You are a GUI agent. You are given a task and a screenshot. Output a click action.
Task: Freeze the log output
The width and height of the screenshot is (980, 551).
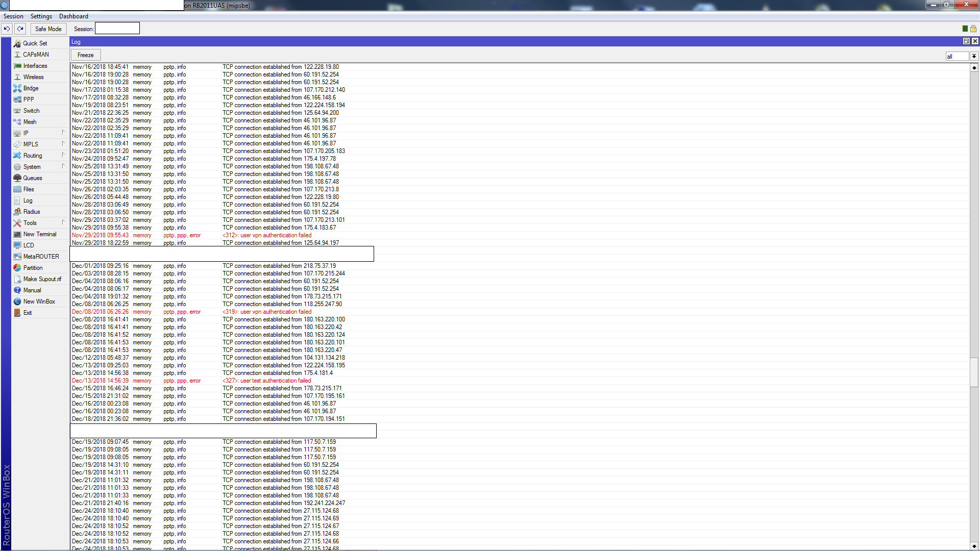[x=86, y=55]
